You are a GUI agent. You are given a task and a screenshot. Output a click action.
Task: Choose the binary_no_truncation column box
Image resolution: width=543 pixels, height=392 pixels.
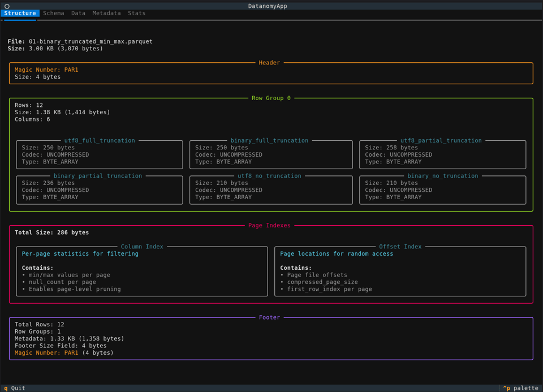pyautogui.click(x=442, y=190)
